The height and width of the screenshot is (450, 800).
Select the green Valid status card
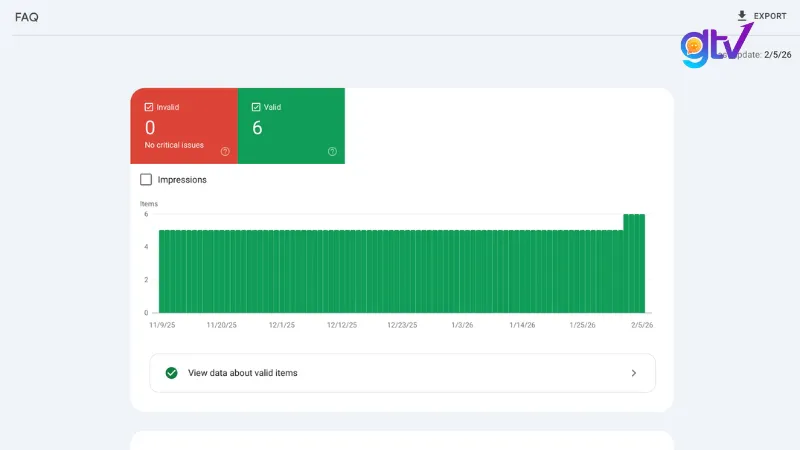pos(291,126)
